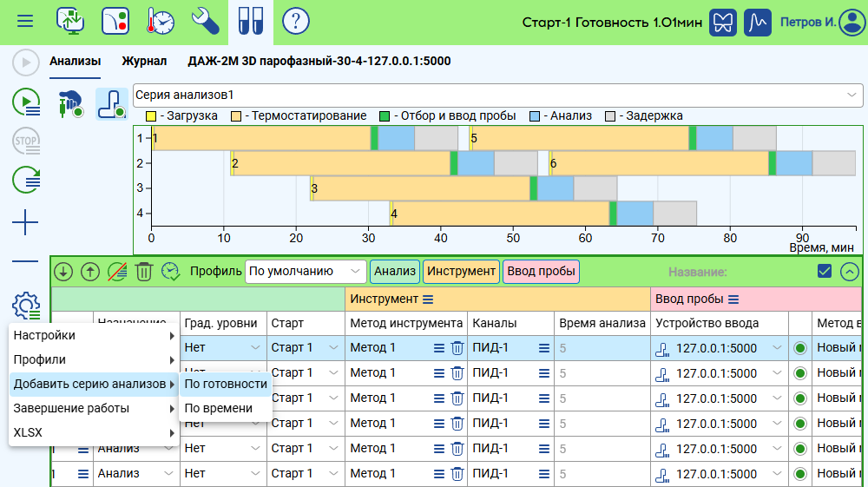This screenshot has height=487, width=868.
Task: Switch to the Журнал tab
Action: pos(144,62)
